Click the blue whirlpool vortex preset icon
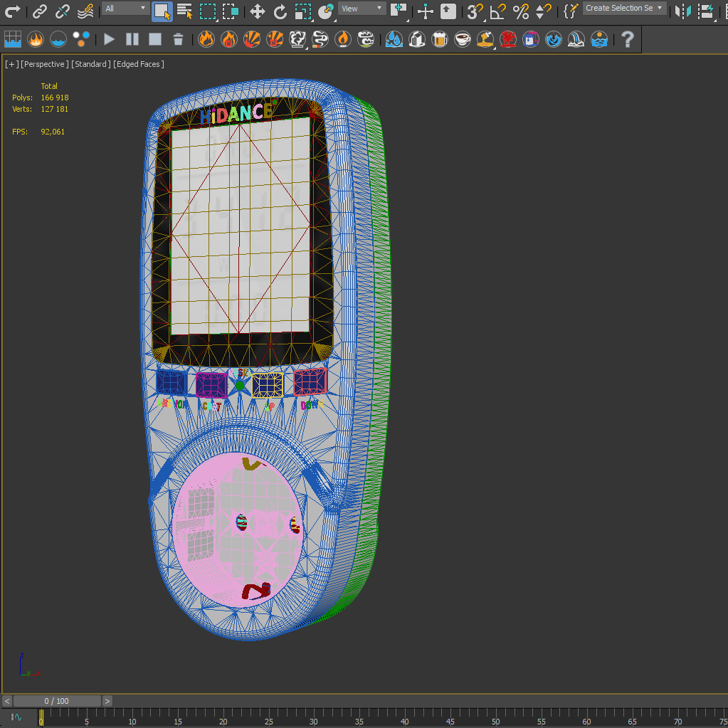The width and height of the screenshot is (728, 728). [x=554, y=39]
